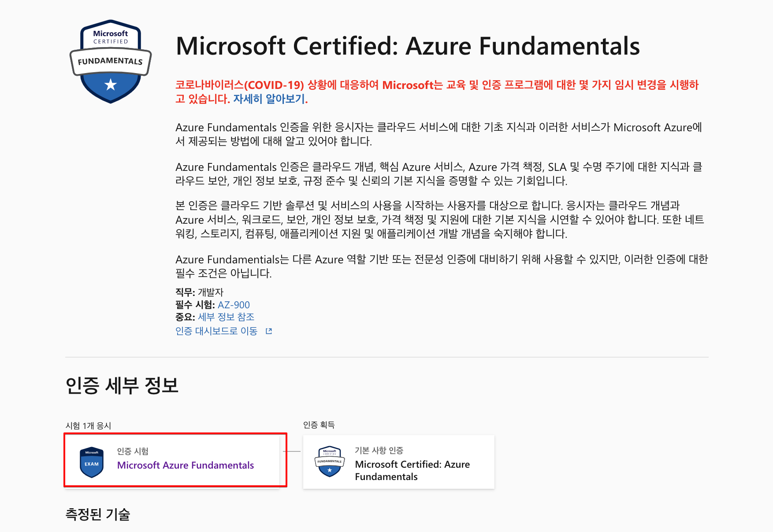Click the small Fundamentals badge in certification card
Viewport: 773px width, 532px height.
330,462
